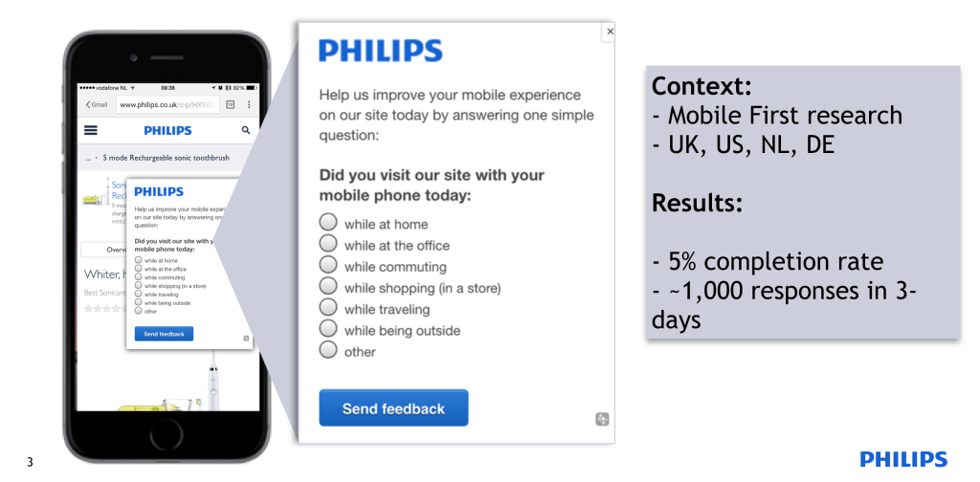Screen dimensions: 980x482
Task: Select the "while traveling" radio button
Action: pos(328,308)
